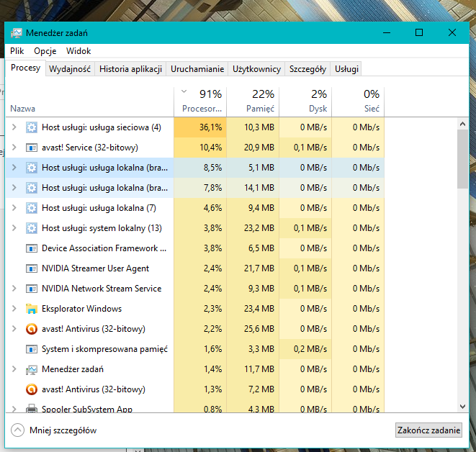
Task: Switch to the Usługi tab
Action: (346, 69)
